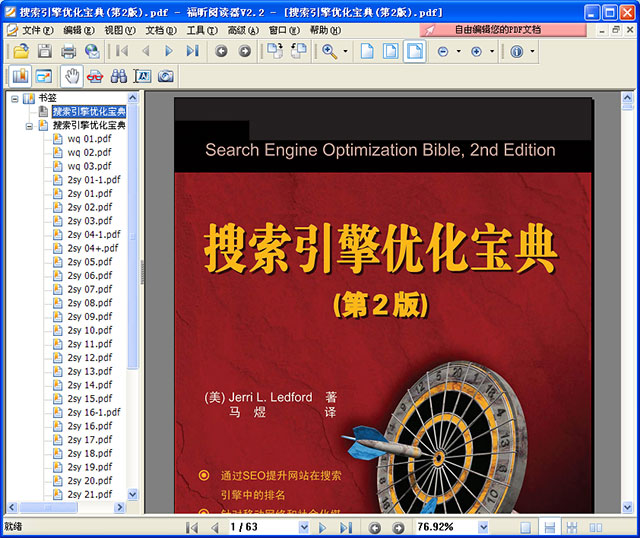Select the Zoom In magnifier tool

[x=330, y=51]
